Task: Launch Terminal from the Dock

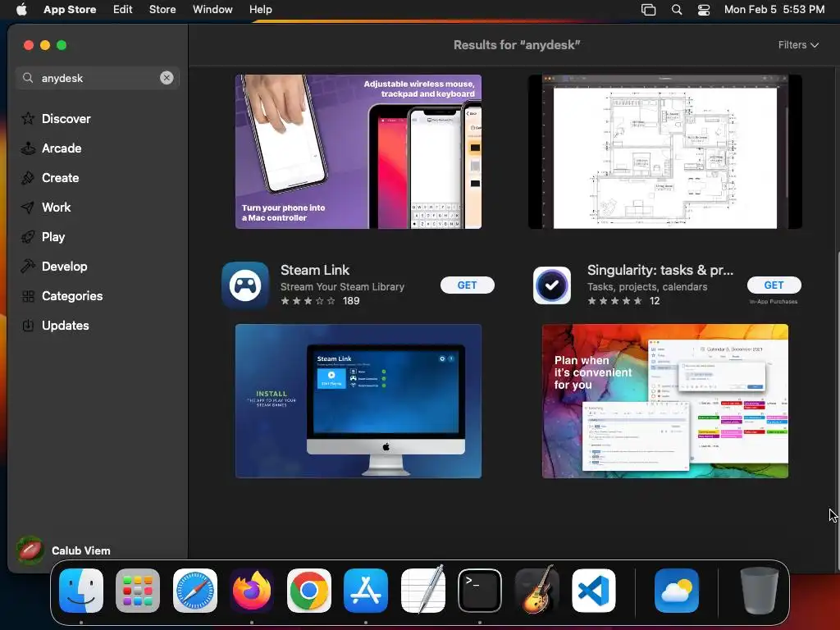Action: 480,591
